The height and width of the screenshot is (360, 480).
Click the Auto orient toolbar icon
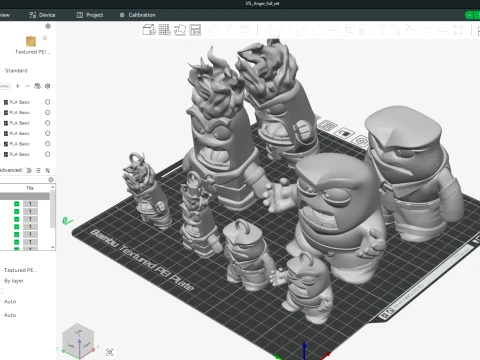(x=180, y=30)
